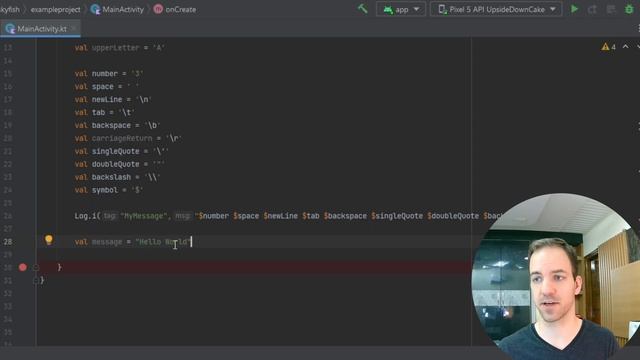Screen dimensions: 640x360
Task: Click the 'val backspace' declaration
Action: coord(118,125)
